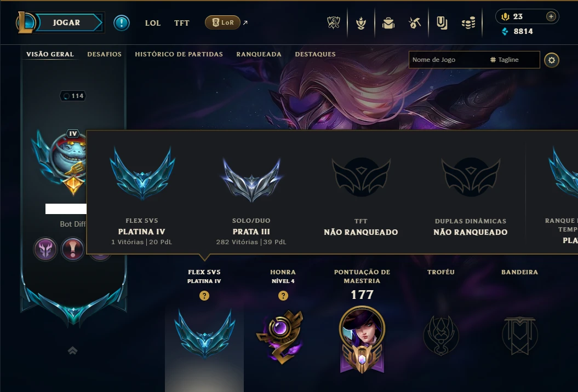Open the Your Shop cards icon

(x=442, y=23)
